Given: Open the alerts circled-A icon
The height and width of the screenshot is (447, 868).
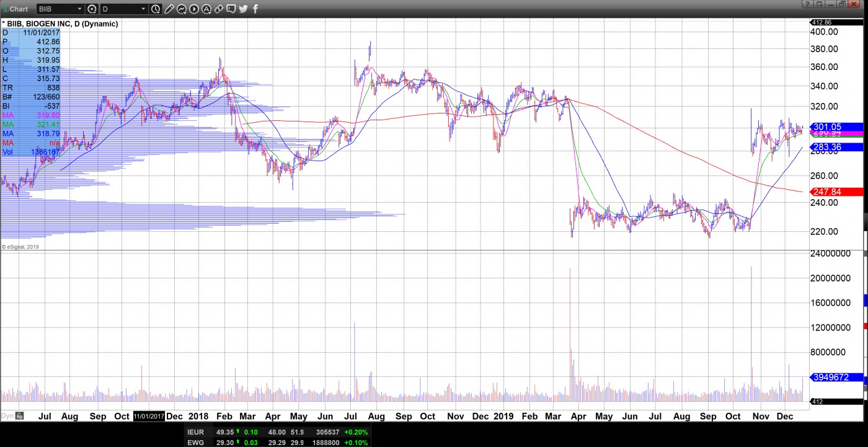Looking at the screenshot, I should (x=206, y=9).
